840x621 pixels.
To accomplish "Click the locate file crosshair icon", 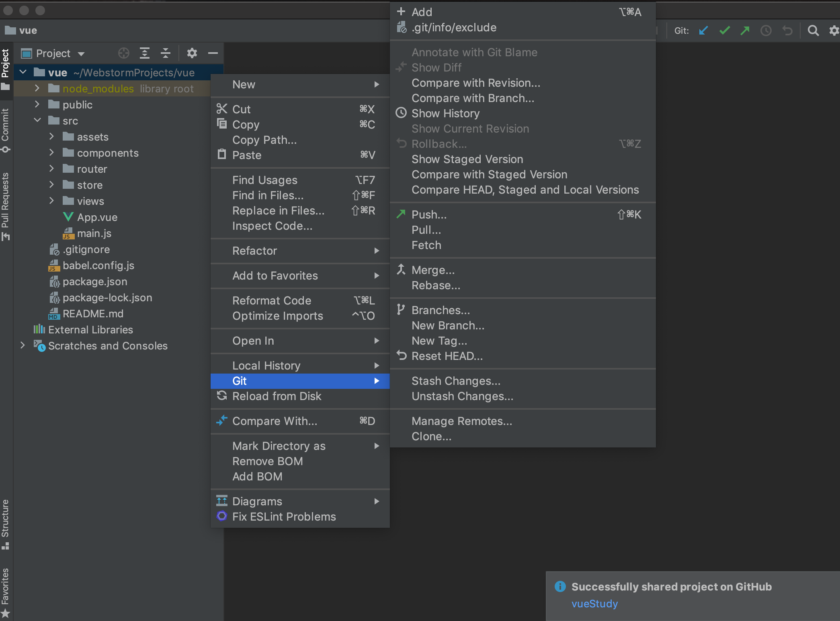I will (x=124, y=53).
